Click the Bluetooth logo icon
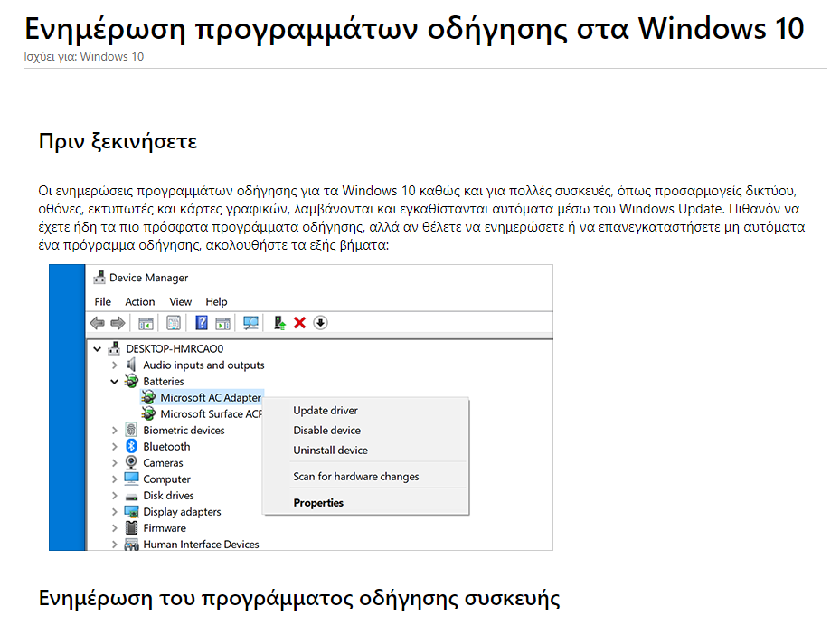 [131, 446]
